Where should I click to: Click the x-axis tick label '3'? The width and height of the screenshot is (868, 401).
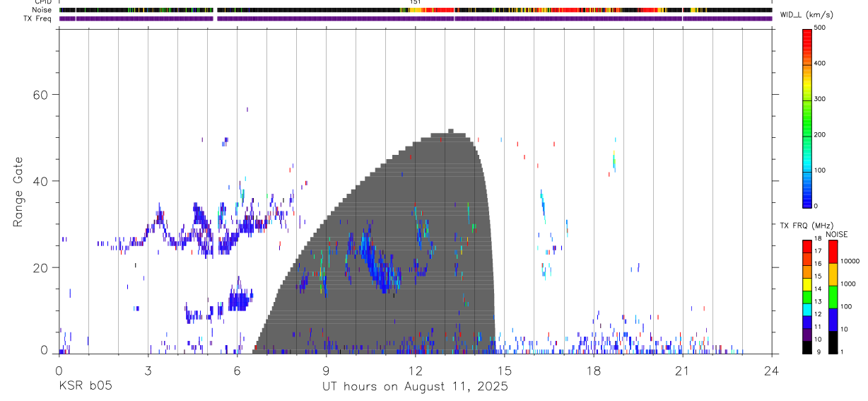tap(148, 371)
